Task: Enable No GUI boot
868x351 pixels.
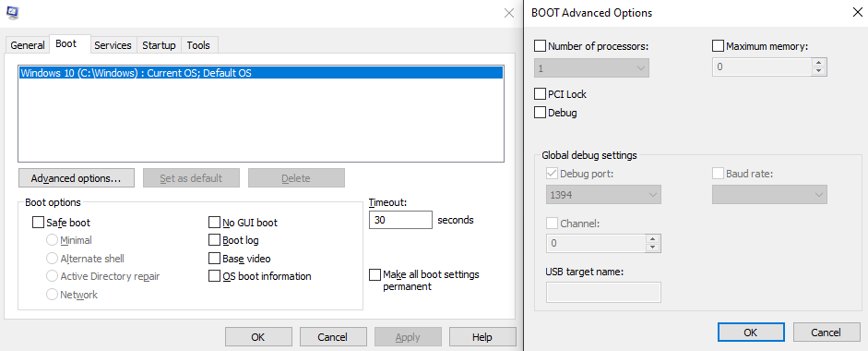Action: point(214,223)
